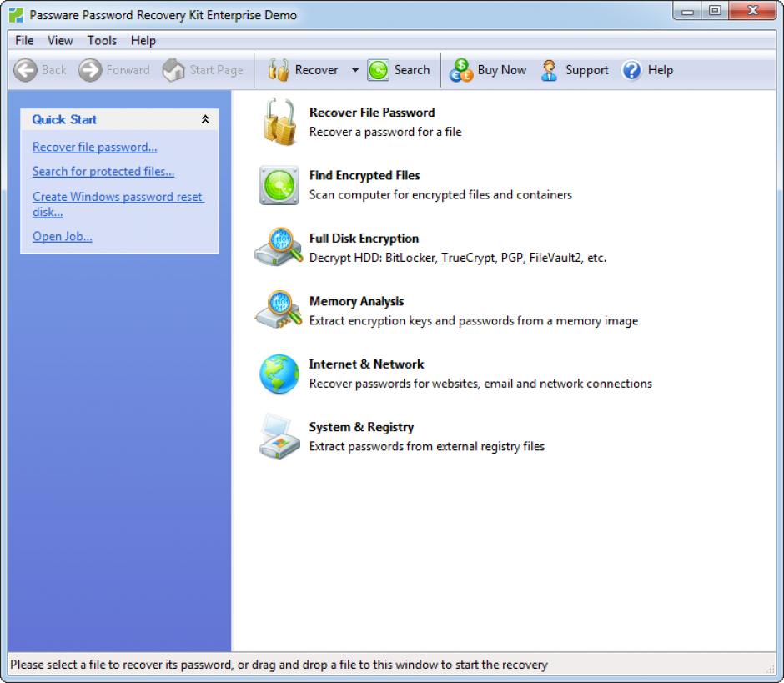Click the window resize grip in status bar
This screenshot has height=683, width=784.
[x=771, y=669]
